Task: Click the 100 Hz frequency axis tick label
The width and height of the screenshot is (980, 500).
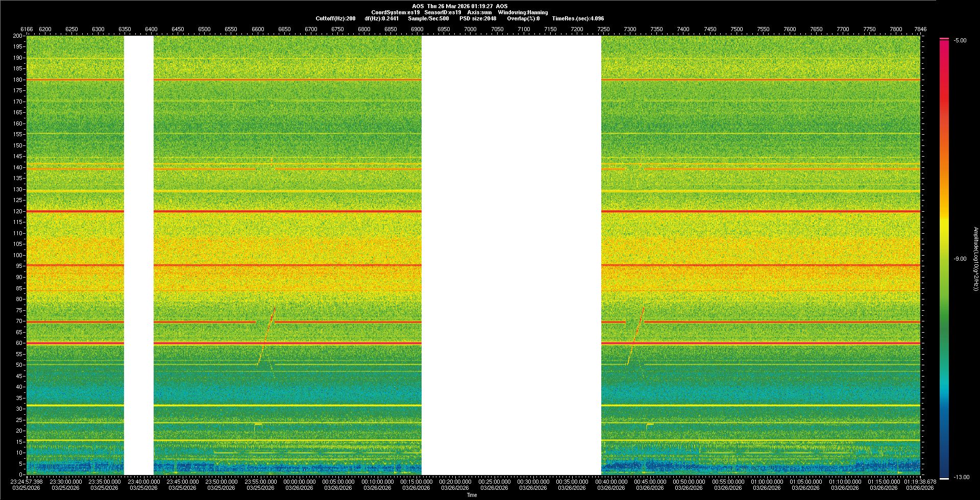Action: (17, 255)
